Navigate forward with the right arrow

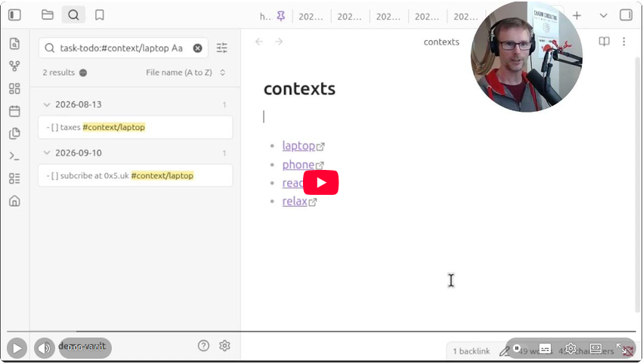(279, 42)
